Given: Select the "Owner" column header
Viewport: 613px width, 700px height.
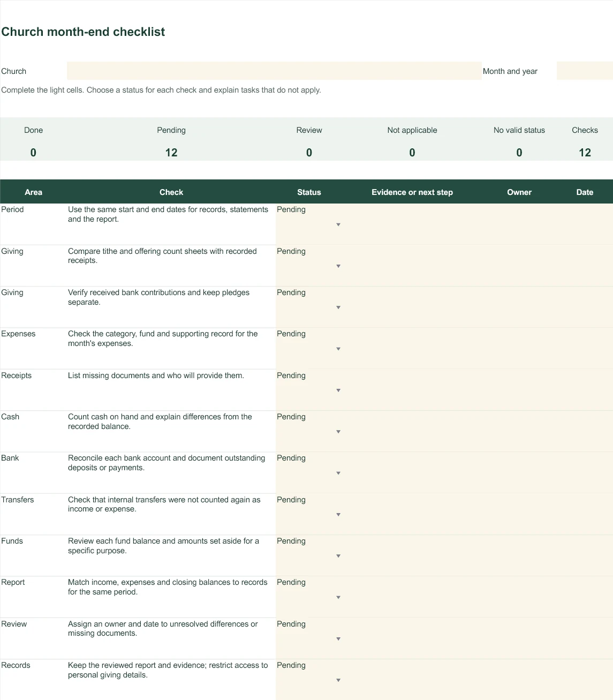Looking at the screenshot, I should [519, 192].
